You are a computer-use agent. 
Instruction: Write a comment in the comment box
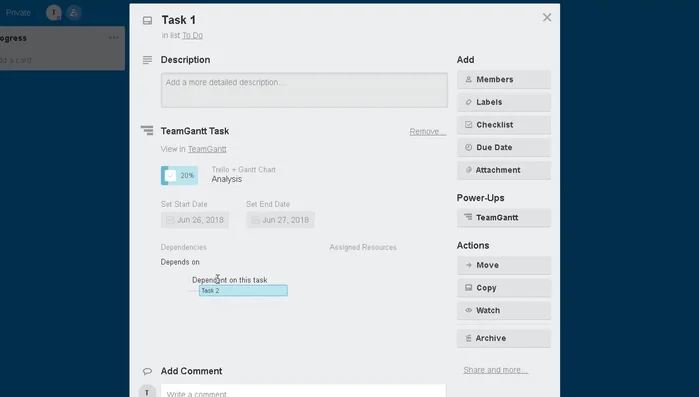pyautogui.click(x=303, y=391)
